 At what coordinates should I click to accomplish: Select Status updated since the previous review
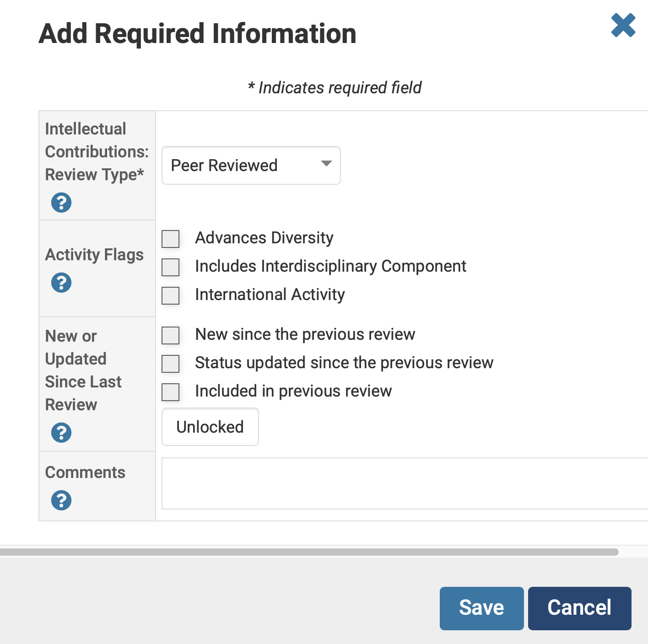[x=171, y=364]
